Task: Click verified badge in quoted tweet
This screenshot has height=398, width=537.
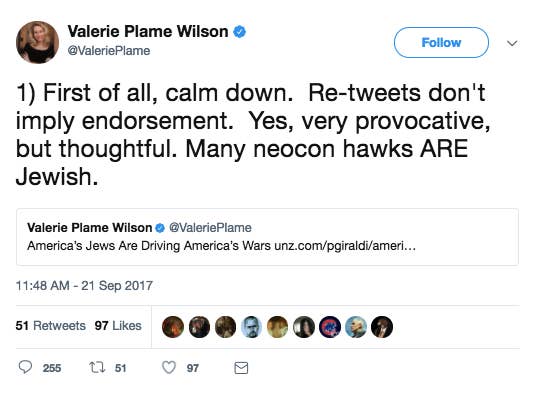Action: [160, 228]
